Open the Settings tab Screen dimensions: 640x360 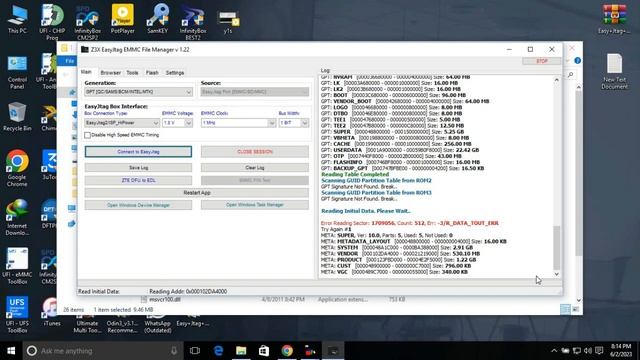175,73
